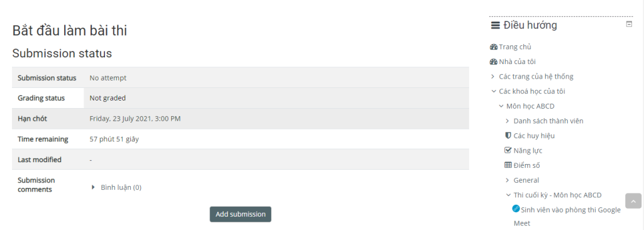Click the Trang chủ dashboard icon
The image size is (644, 230).
click(494, 47)
